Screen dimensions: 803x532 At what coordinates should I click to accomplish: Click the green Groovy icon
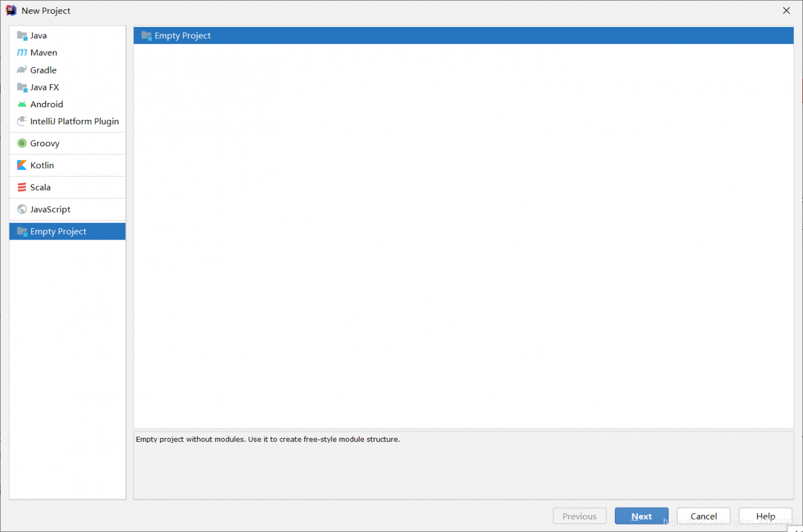tap(22, 144)
